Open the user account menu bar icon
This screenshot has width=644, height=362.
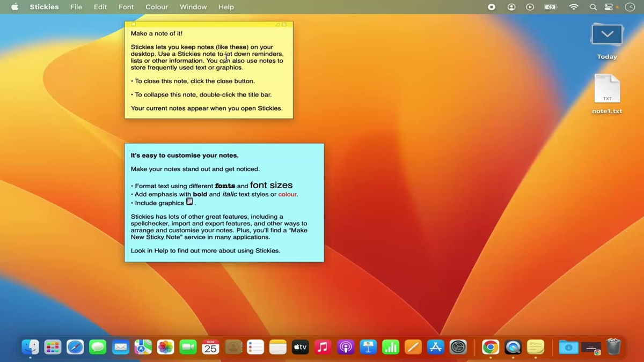click(511, 7)
